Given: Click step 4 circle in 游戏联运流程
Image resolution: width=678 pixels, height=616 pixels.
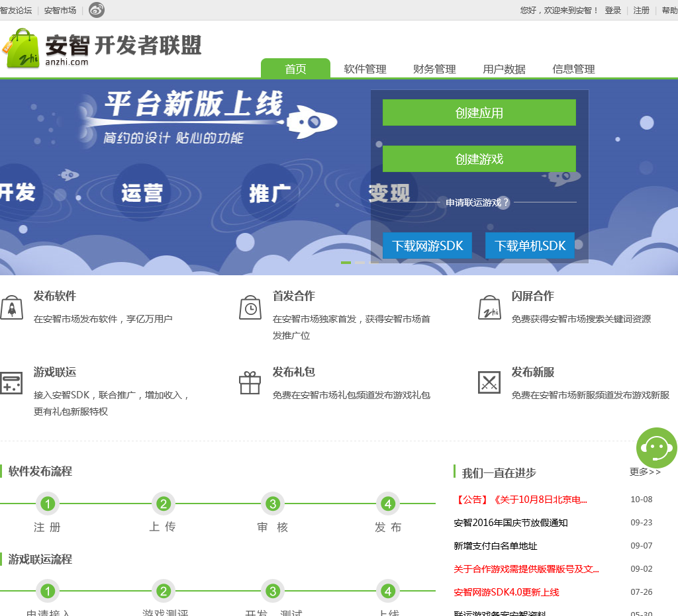Looking at the screenshot, I should pyautogui.click(x=388, y=591).
